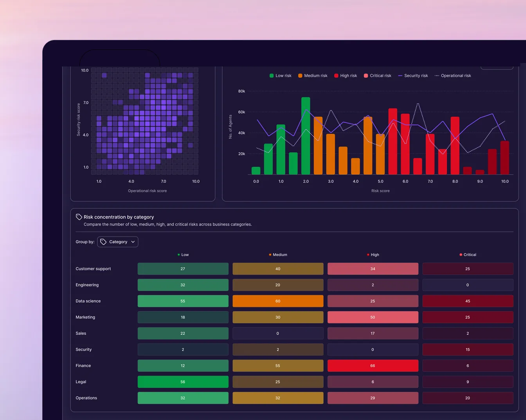This screenshot has width=526, height=420.
Task: Select Operations High cell 29
Action: (373, 398)
